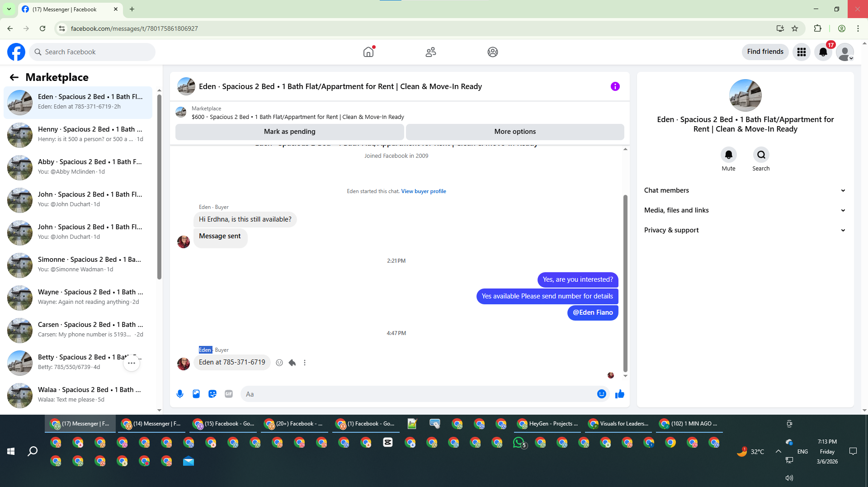
Task: Open the 7:13 PM clock and date
Action: tap(827, 451)
